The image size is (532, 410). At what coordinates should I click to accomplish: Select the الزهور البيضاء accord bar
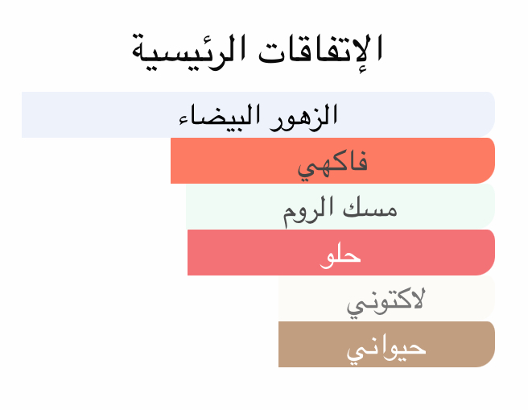pyautogui.click(x=258, y=115)
